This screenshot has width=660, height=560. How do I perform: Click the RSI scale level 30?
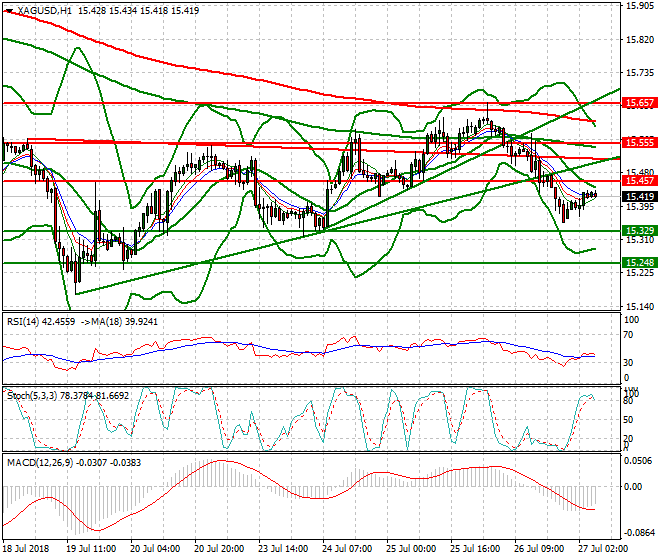[x=628, y=363]
